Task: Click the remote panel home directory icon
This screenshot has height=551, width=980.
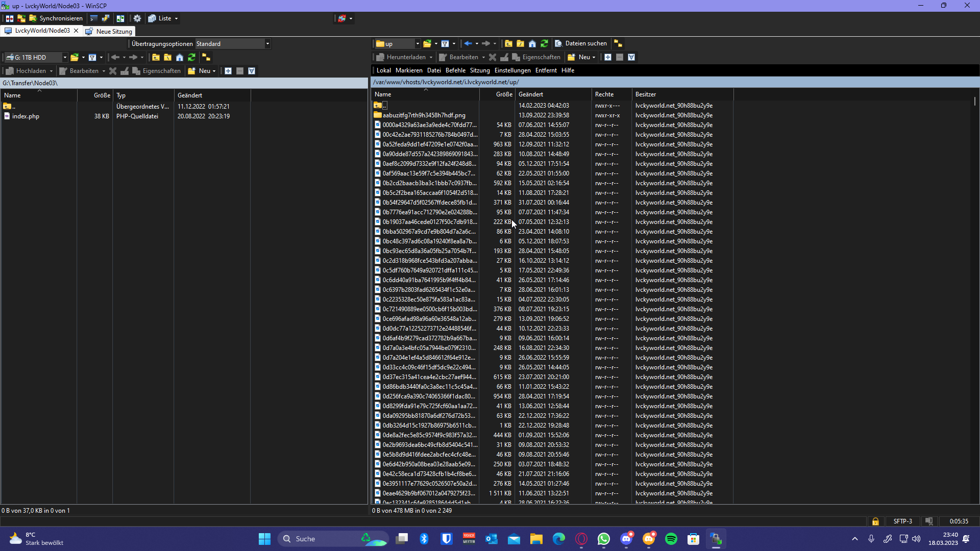Action: 532,44
